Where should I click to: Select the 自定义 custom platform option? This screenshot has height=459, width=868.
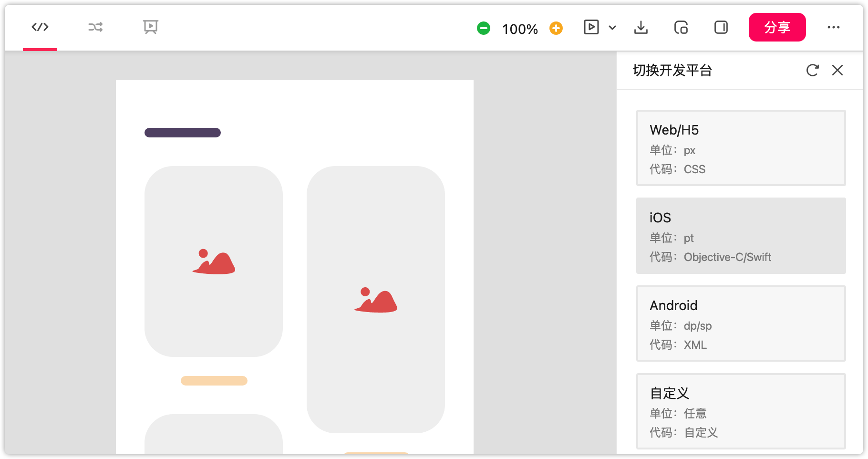(741, 411)
